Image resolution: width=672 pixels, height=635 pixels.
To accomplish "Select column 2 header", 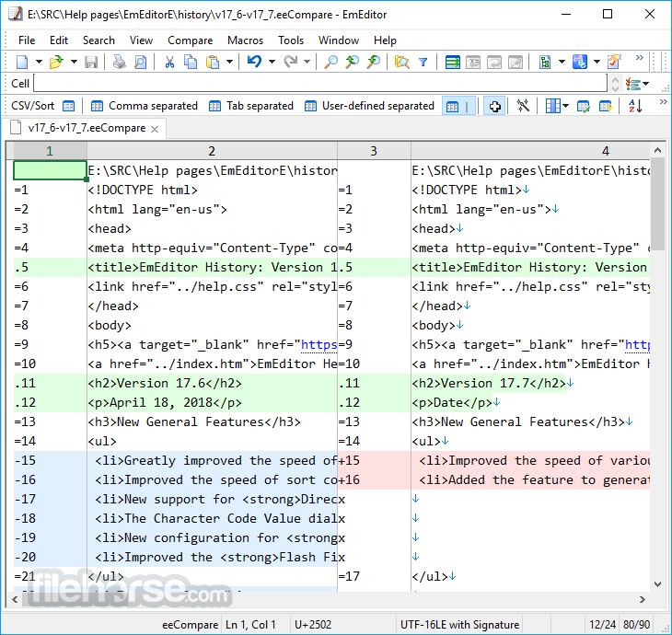I will (212, 151).
